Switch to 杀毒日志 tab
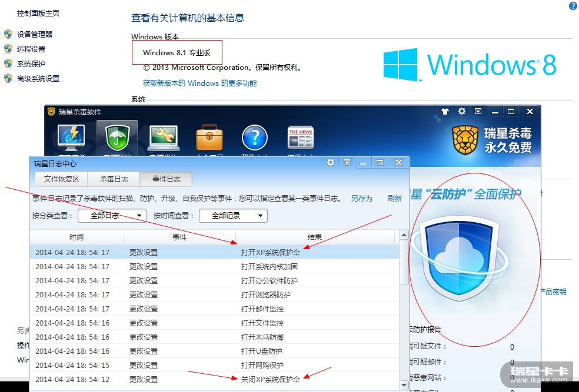Viewport: 579px width, 392px height. [x=114, y=179]
